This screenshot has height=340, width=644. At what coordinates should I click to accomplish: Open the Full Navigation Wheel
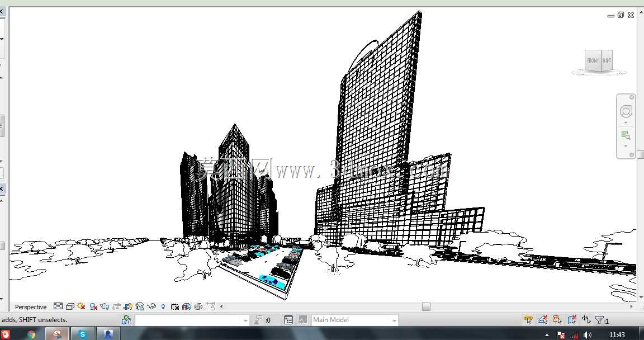[x=626, y=111]
